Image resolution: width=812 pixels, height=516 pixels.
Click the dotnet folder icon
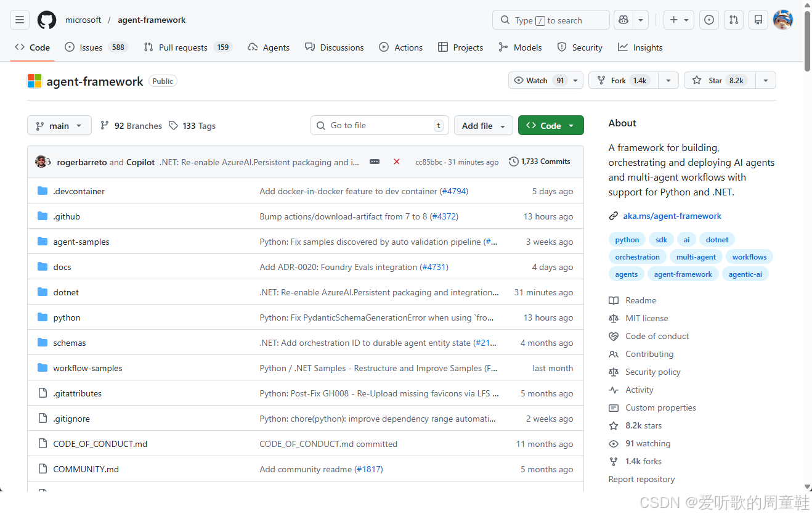(43, 292)
